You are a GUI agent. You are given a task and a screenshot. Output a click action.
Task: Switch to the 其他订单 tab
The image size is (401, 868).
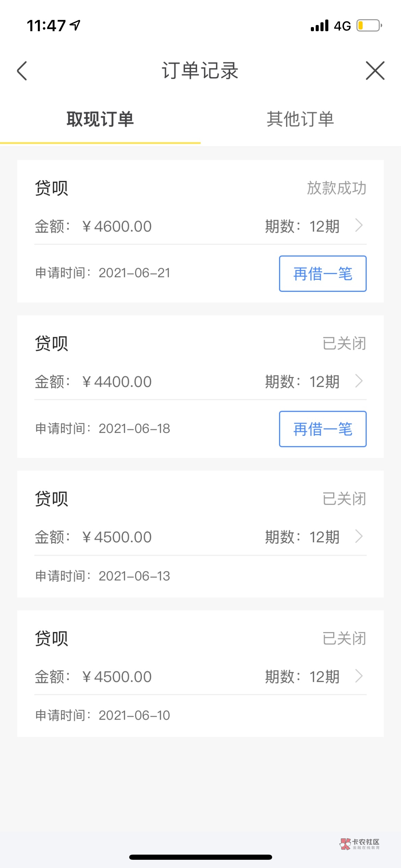300,119
